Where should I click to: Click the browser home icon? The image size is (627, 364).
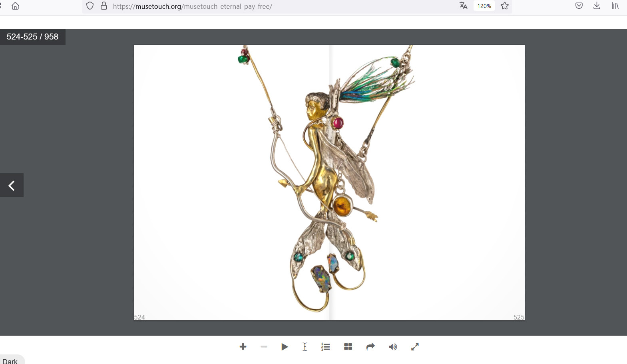pos(15,6)
